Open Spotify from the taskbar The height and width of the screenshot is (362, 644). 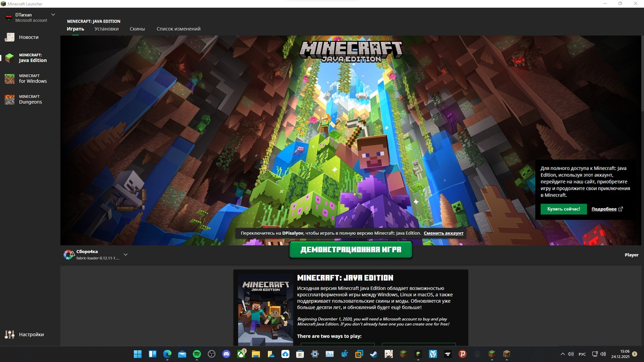197,354
